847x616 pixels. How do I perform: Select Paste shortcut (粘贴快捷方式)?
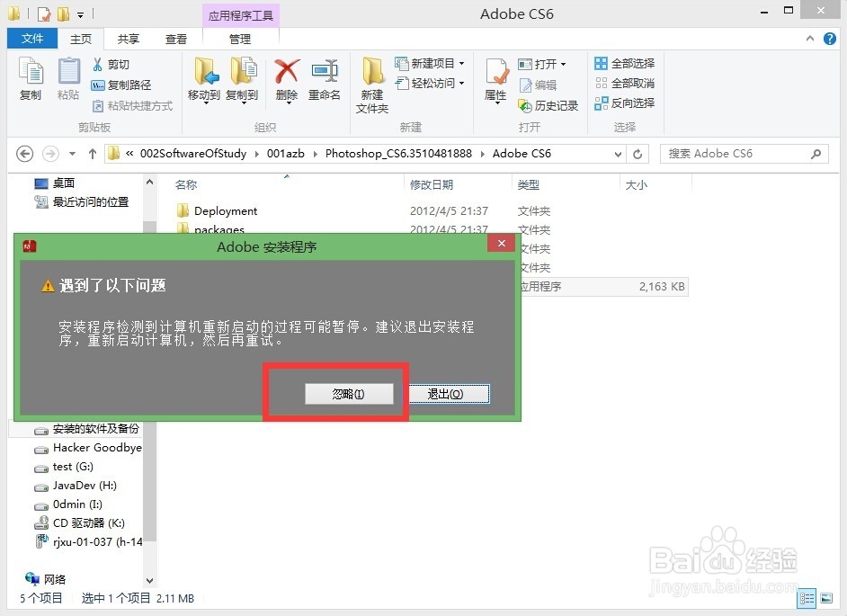(133, 105)
